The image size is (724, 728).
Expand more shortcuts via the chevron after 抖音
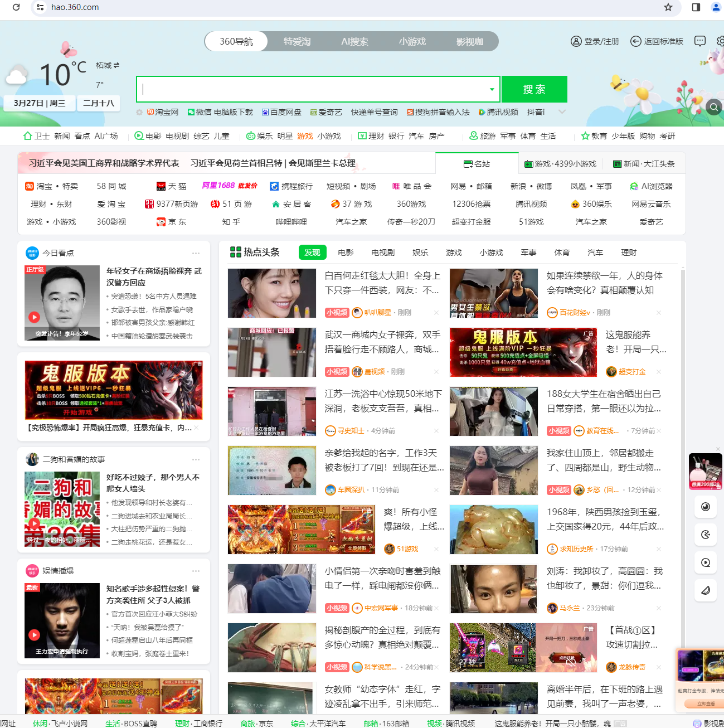click(x=562, y=111)
